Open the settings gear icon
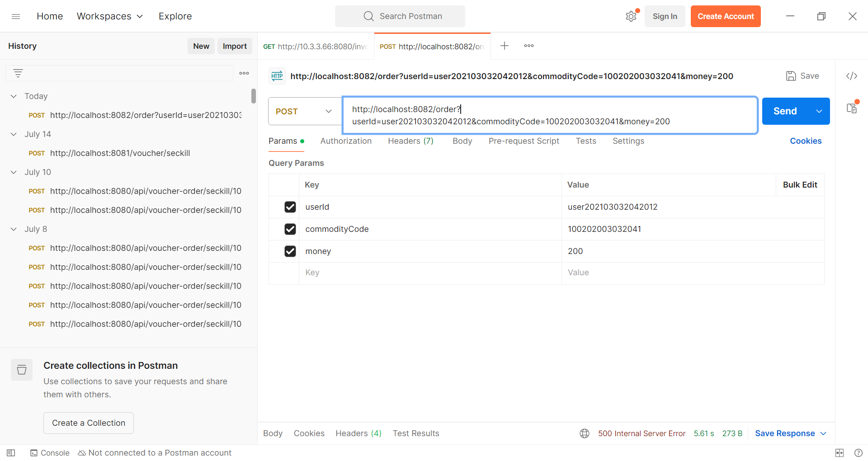 pyautogui.click(x=631, y=16)
